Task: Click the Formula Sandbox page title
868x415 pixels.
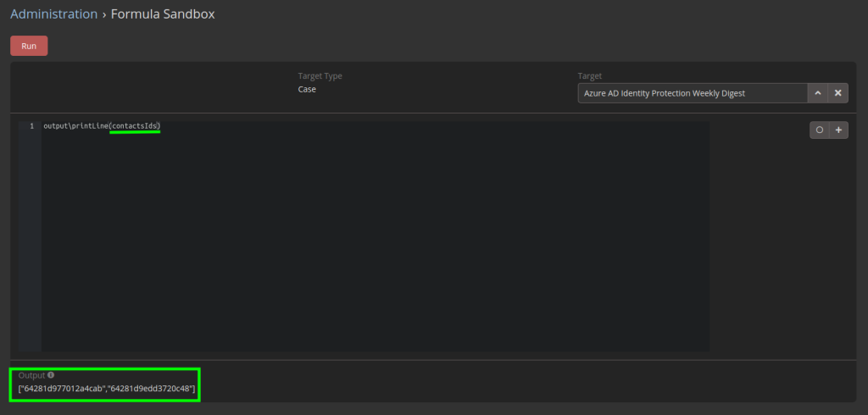Action: click(163, 14)
